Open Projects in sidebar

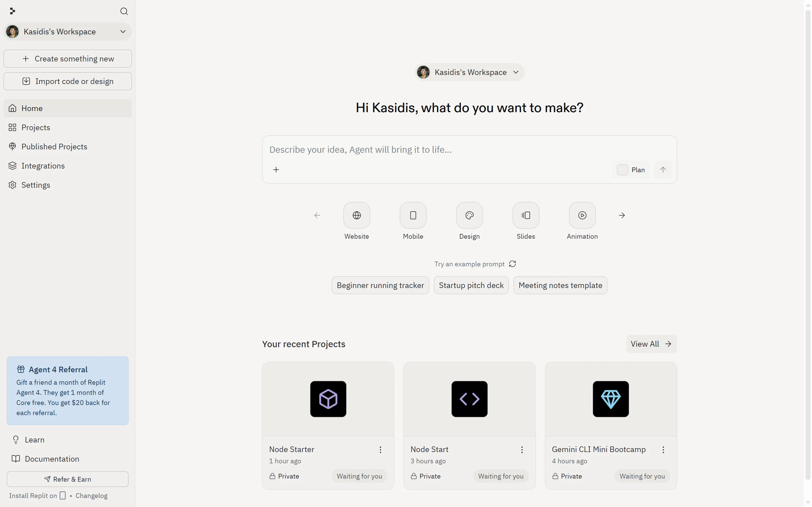coord(67,127)
